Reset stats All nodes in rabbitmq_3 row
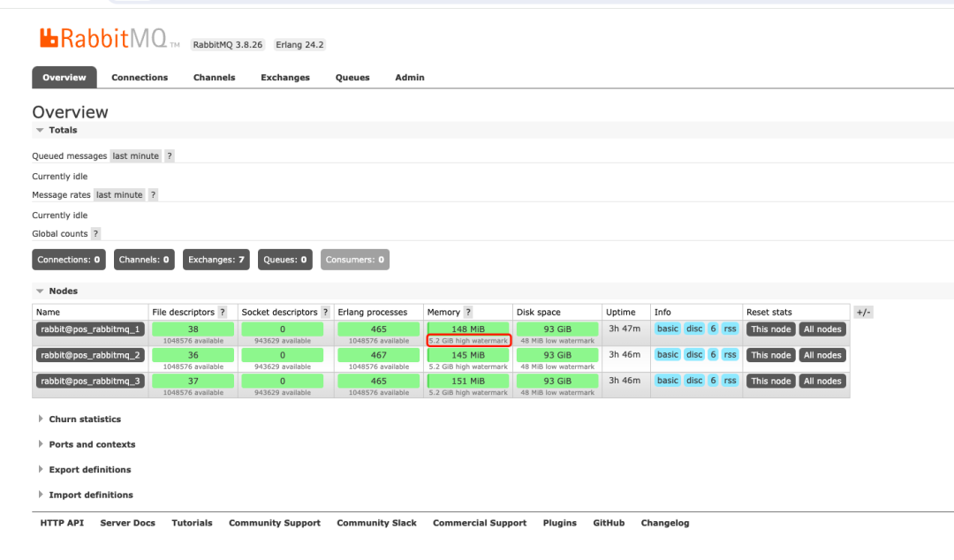Viewport: 954px width, 560px height. pyautogui.click(x=822, y=381)
